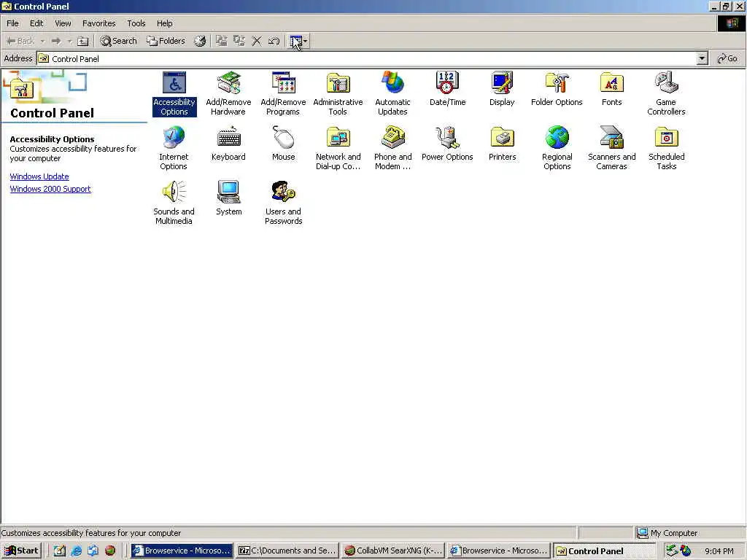This screenshot has height=560, width=747.
Task: Follow the Windows Update link
Action: click(x=39, y=176)
